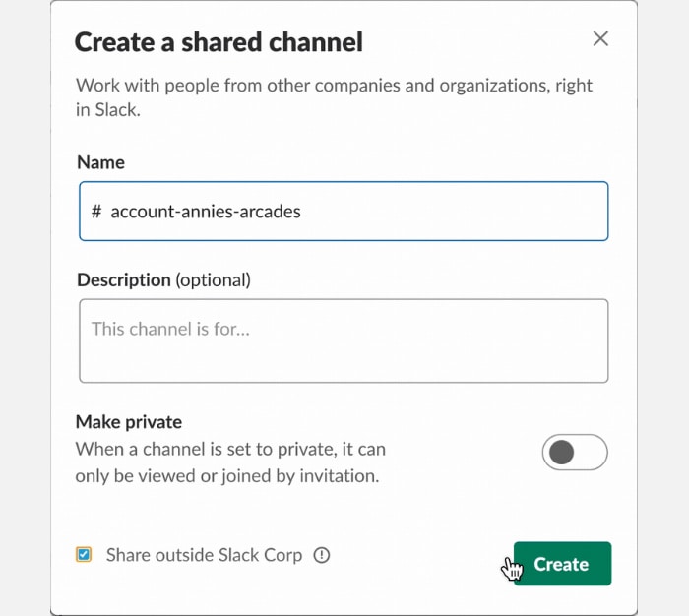Click the "Make private" heading

(129, 422)
